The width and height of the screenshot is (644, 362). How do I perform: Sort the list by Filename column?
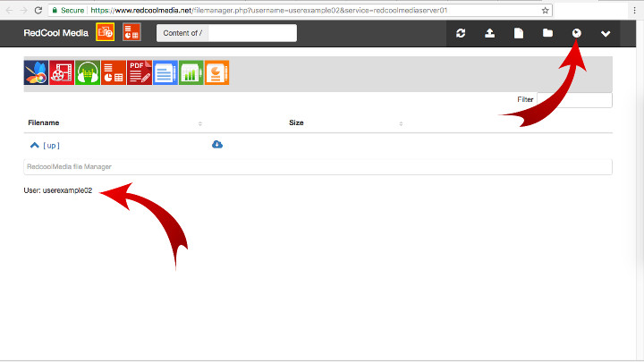(44, 122)
